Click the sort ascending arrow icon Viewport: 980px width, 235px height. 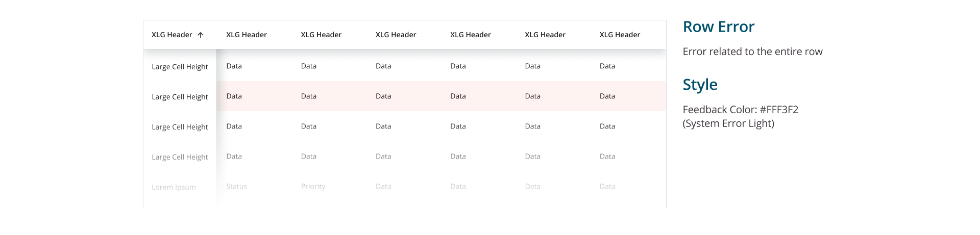tap(201, 35)
